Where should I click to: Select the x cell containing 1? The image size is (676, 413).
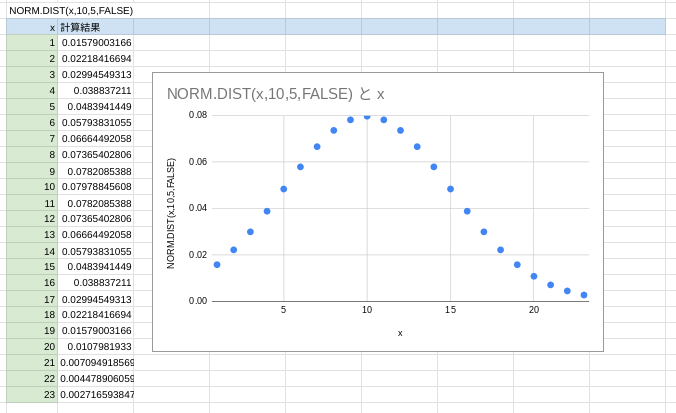tap(32, 43)
